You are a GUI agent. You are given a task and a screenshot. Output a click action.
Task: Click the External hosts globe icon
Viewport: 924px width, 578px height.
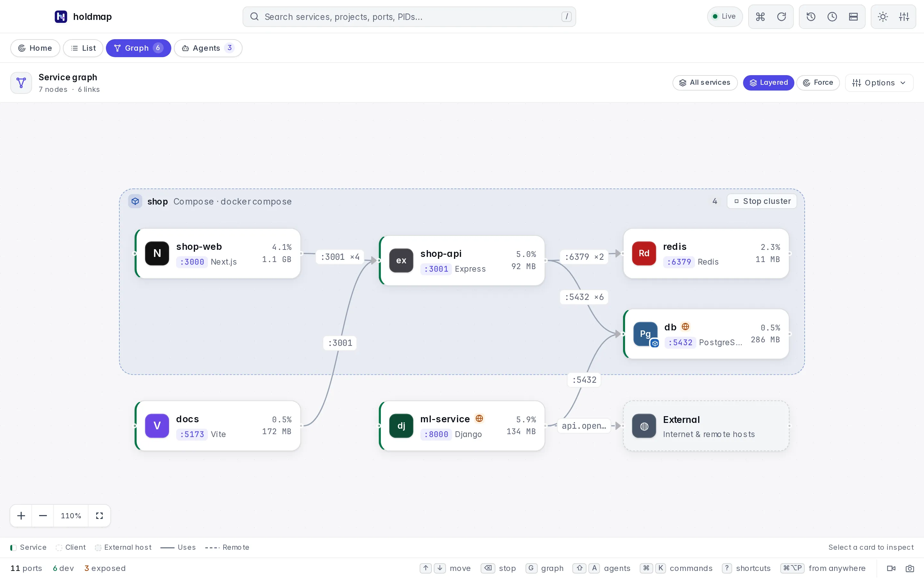coord(644,426)
